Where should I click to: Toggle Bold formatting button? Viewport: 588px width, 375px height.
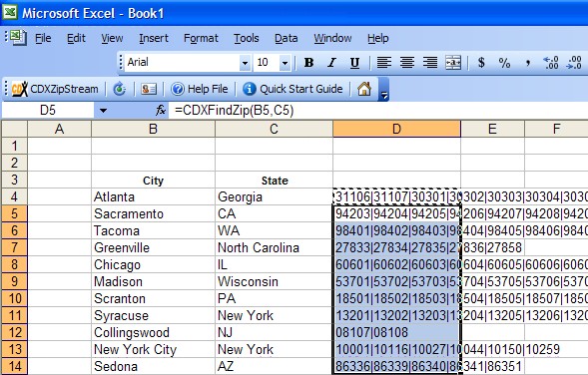click(x=309, y=63)
